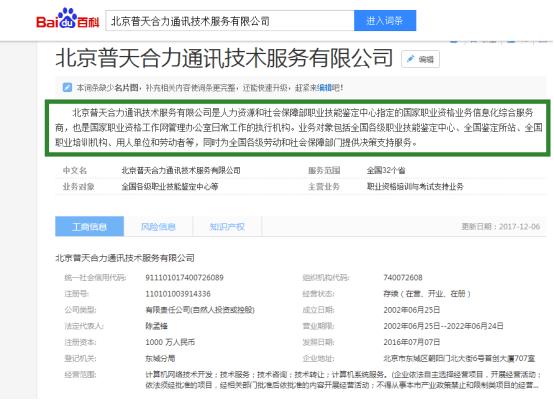Click the 经营范围 description text
Image resolution: width=554 pixels, height=400 pixels.
[x=343, y=380]
